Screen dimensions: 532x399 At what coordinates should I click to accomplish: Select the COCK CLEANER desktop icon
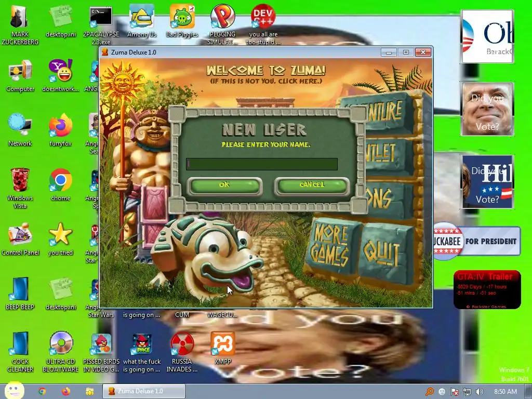pyautogui.click(x=20, y=352)
